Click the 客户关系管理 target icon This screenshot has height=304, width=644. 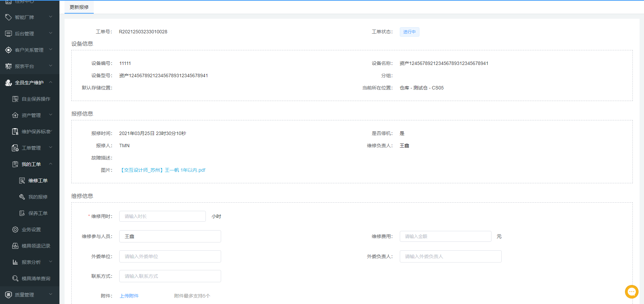(8, 50)
